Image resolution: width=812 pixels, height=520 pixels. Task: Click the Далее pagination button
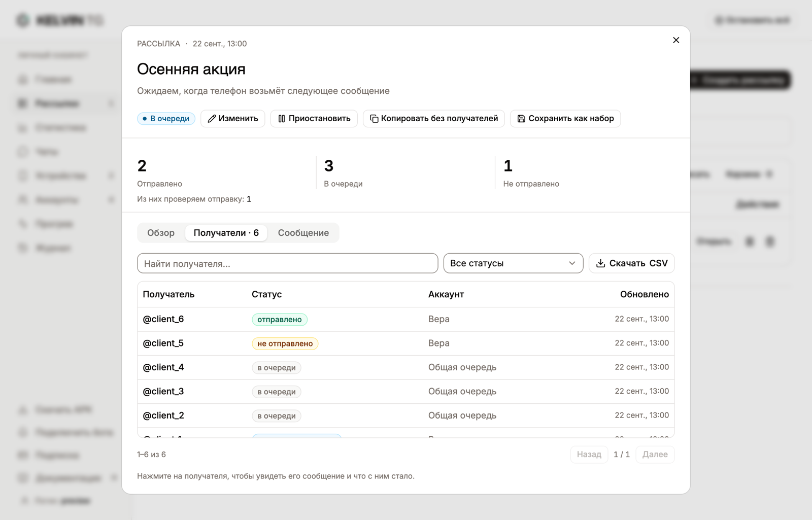[655, 455]
